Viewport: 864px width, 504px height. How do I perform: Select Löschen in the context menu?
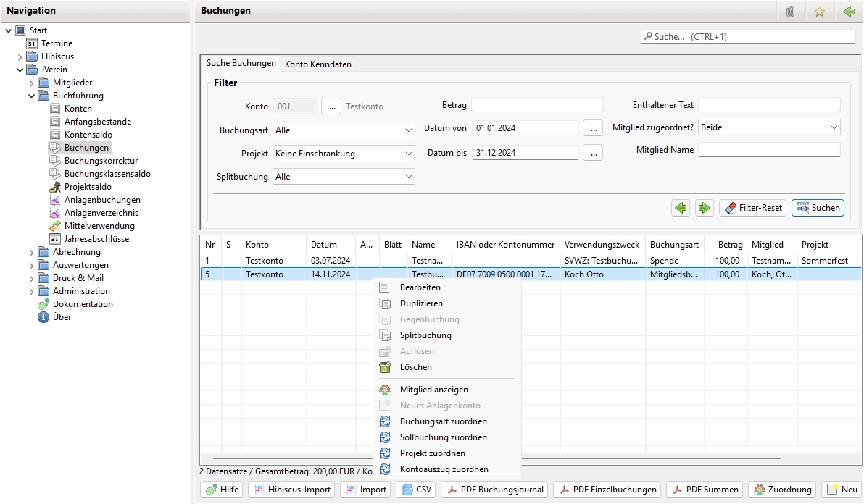tap(415, 367)
